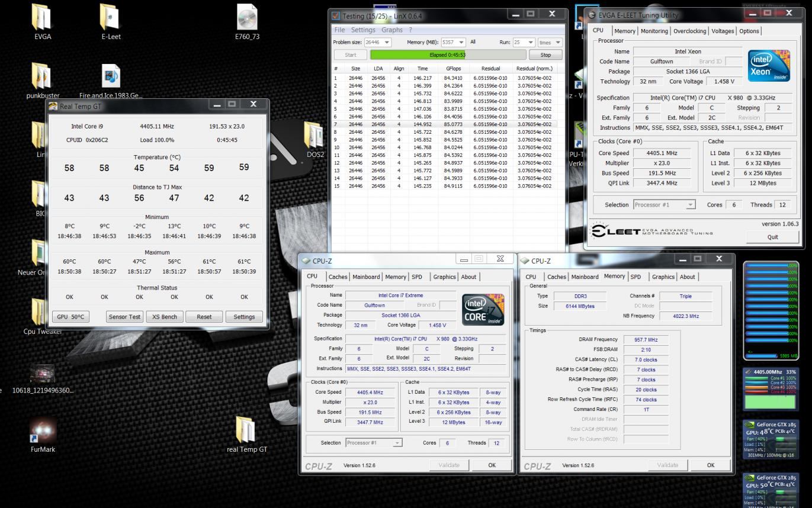Screen dimensions: 812x508
Task: Click the Real Temp GT title bar icon
Action: [53, 105]
